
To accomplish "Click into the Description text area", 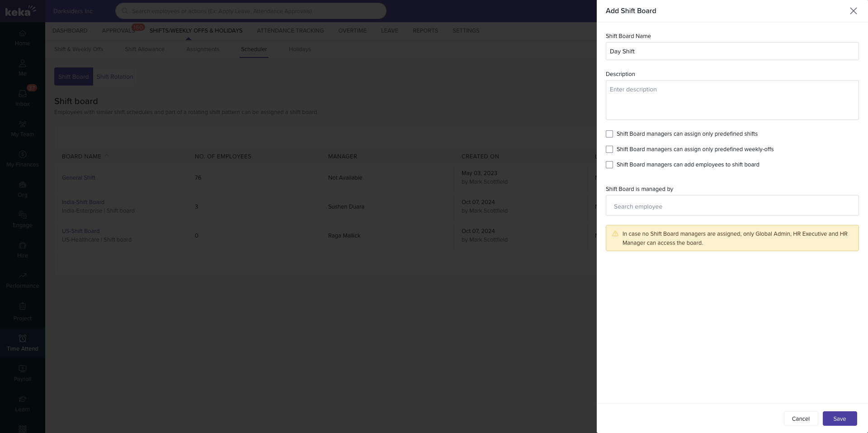I will click(x=731, y=100).
